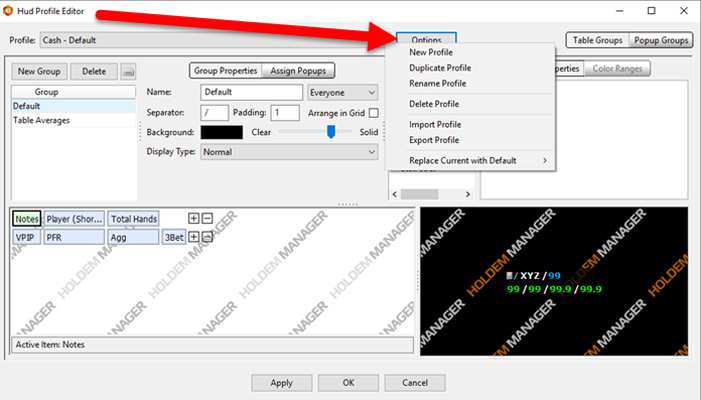This screenshot has width=701, height=400.
Task: Switch to the Popup Groups tab
Action: tap(661, 40)
